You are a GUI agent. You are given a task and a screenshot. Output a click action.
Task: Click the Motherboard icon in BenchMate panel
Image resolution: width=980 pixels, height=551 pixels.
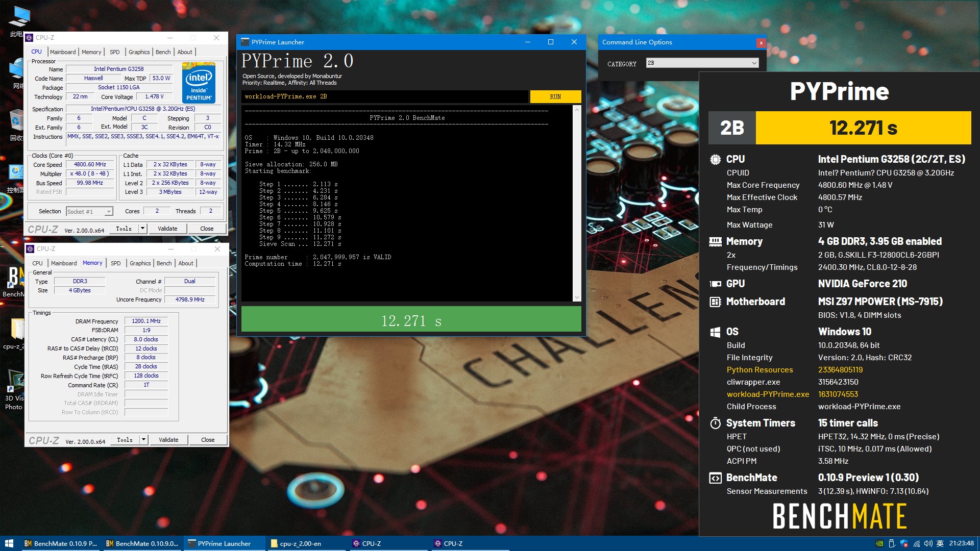pyautogui.click(x=715, y=302)
